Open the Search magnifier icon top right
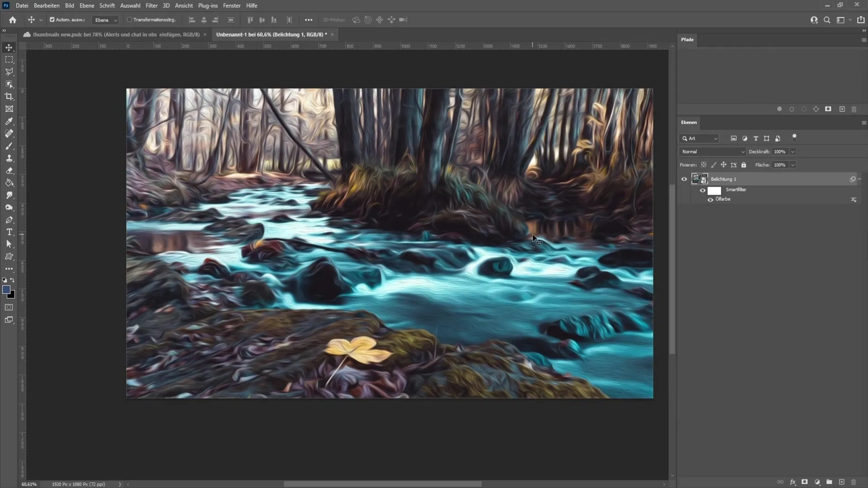The width and height of the screenshot is (868, 488). pos(827,20)
